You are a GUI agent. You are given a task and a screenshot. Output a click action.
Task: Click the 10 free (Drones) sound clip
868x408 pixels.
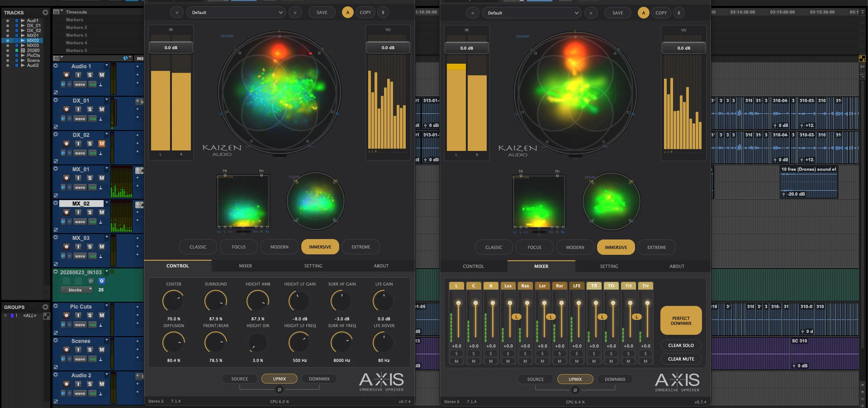[x=809, y=182]
